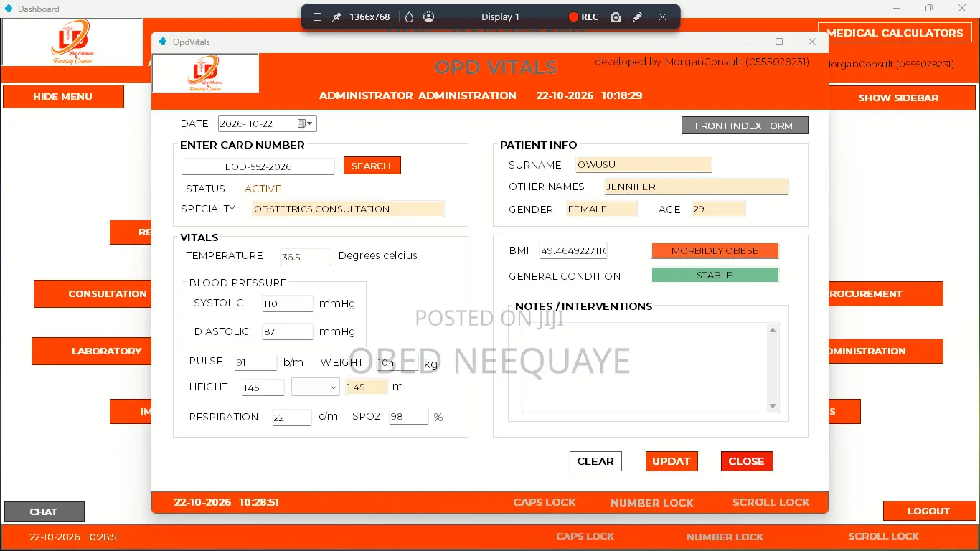The width and height of the screenshot is (980, 551).
Task: Click CAPS LOCK indicator in OpdVitals status bar
Action: (545, 502)
